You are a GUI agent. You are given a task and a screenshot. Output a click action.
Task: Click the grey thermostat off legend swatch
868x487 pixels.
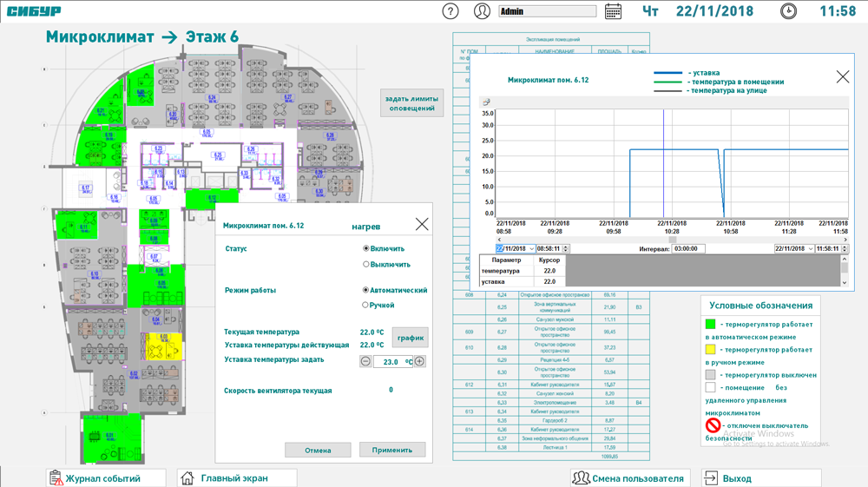click(710, 375)
